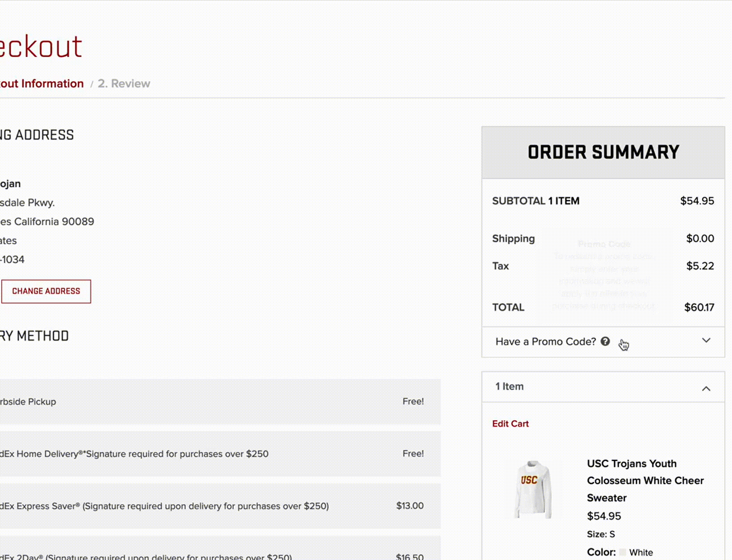
Task: Click the California 90089 address line
Action: [47, 222]
